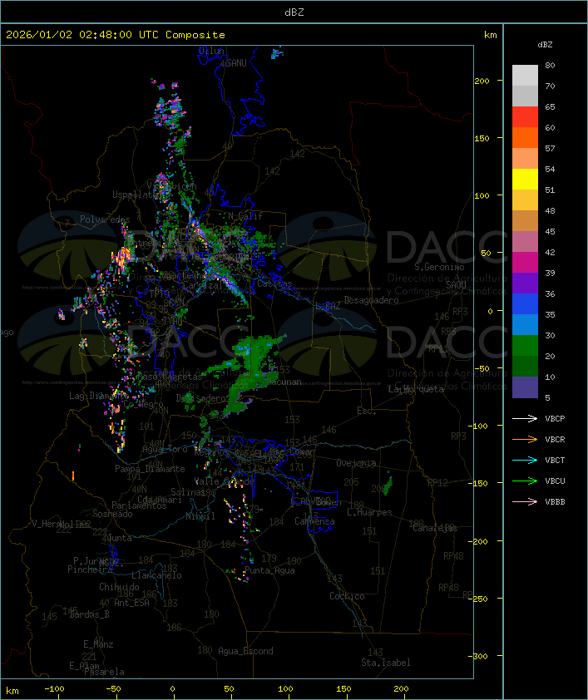
Task: Pick the purple 36-39 dBZ swatch
Action: 525,283
